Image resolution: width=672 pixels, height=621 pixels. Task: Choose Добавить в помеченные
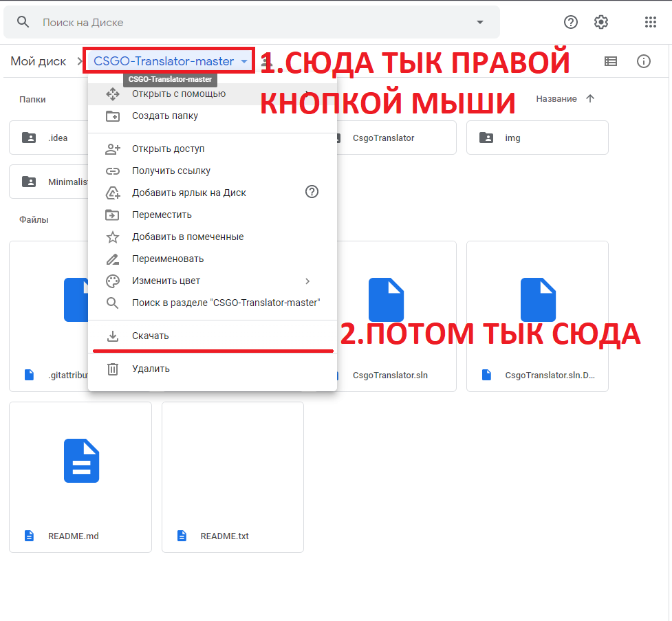pos(212,237)
